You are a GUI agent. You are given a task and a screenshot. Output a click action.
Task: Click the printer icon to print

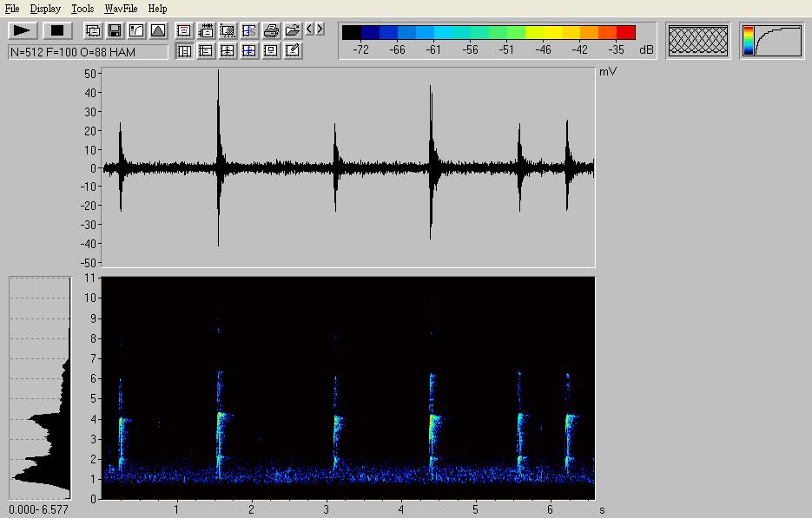coord(271,30)
